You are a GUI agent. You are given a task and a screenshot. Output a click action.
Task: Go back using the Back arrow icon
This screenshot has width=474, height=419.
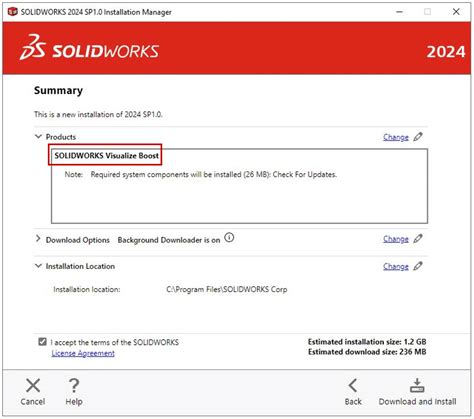point(353,386)
